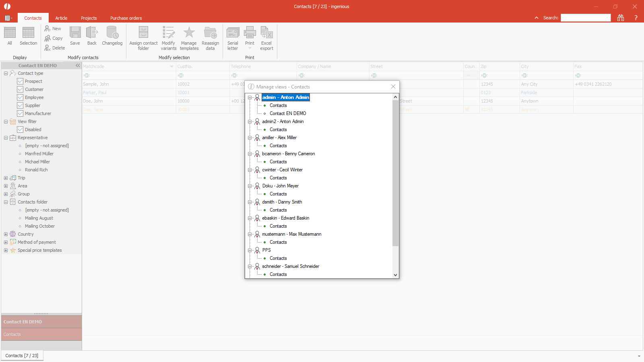The image size is (644, 362).
Task: Click the Excel export icon
Action: (266, 33)
